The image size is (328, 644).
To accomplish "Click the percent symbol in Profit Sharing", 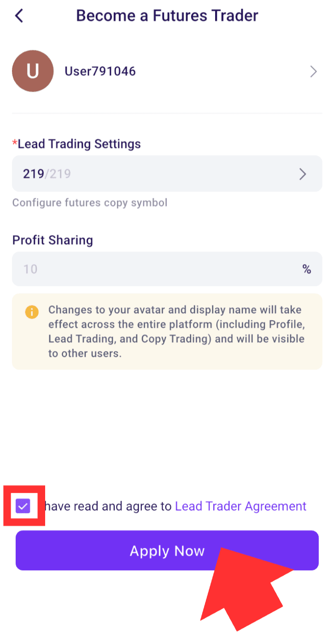I will click(x=307, y=269).
